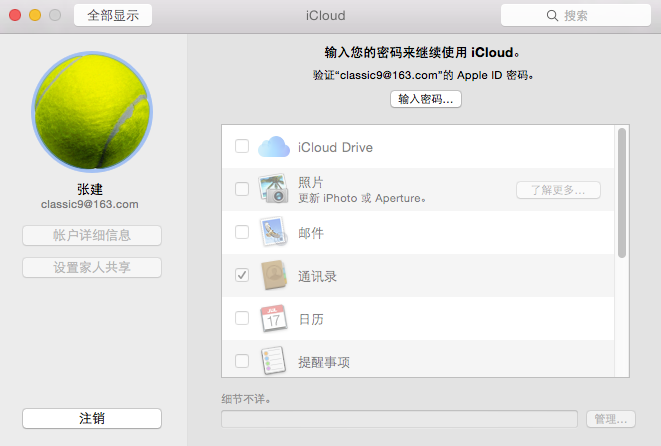This screenshot has height=446, width=661.
Task: Click the services list vertical scrollbar
Action: point(622,193)
